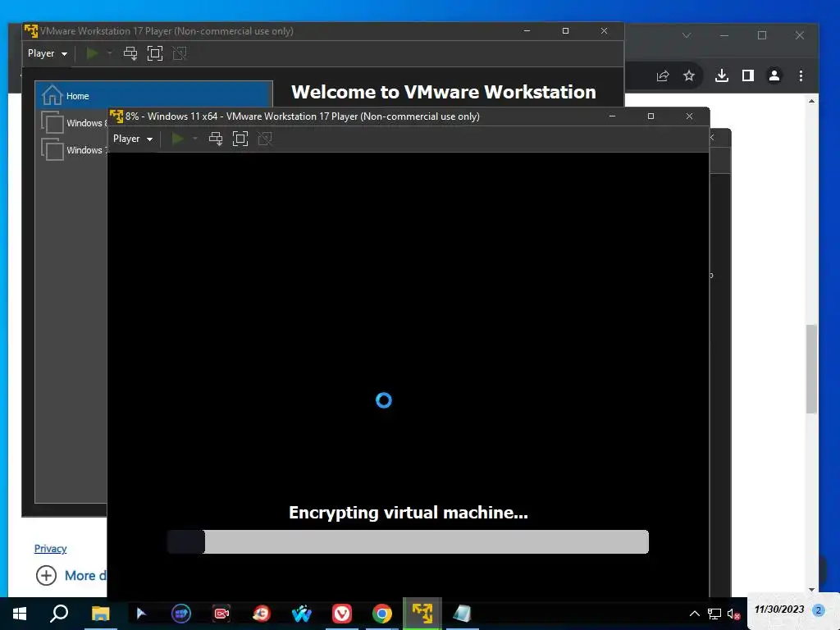This screenshot has height=630, width=840.
Task: Click Power On icon in back VMware window
Action: pyautogui.click(x=92, y=53)
